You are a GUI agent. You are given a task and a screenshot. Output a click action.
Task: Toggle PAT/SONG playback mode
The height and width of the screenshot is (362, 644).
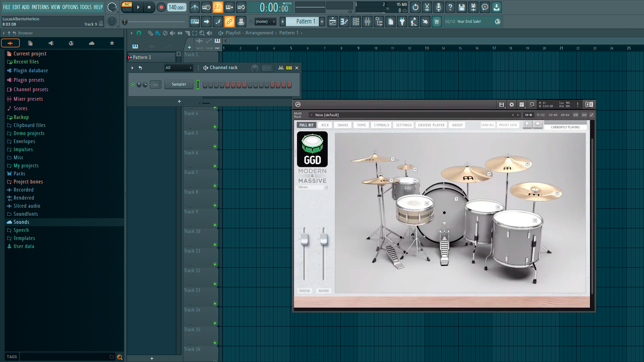click(127, 7)
